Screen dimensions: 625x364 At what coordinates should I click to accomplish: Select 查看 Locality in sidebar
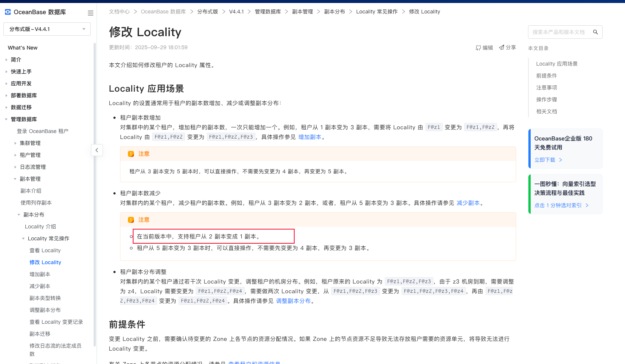[x=45, y=250]
